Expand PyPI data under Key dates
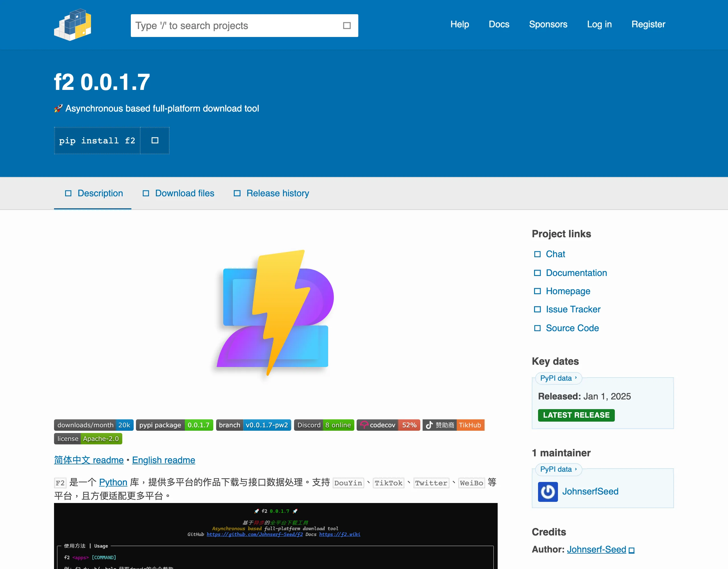The width and height of the screenshot is (728, 569). pos(558,378)
